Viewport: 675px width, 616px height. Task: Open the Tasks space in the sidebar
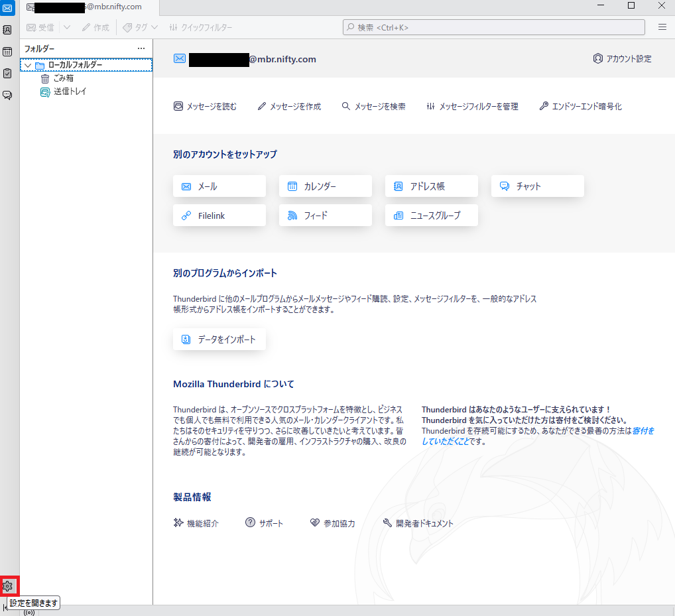coord(7,73)
